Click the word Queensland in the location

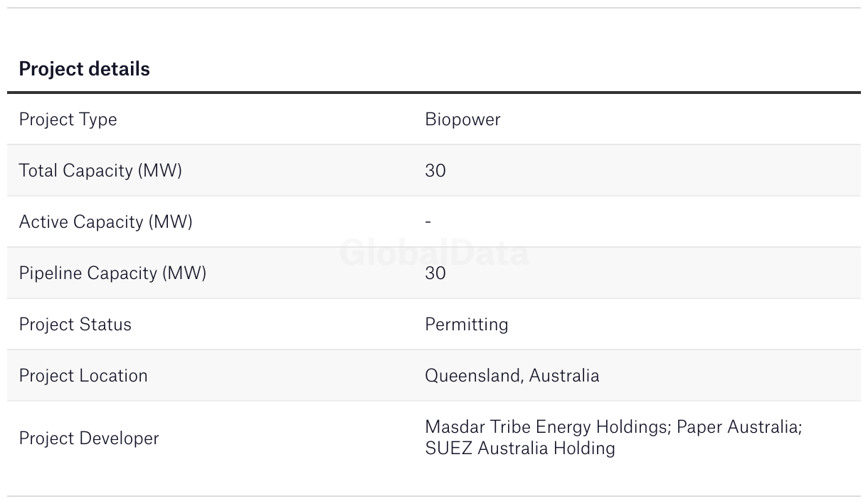click(x=472, y=376)
